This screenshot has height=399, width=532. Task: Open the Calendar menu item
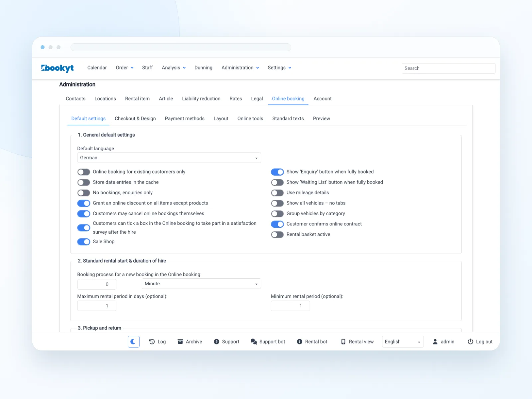97,67
